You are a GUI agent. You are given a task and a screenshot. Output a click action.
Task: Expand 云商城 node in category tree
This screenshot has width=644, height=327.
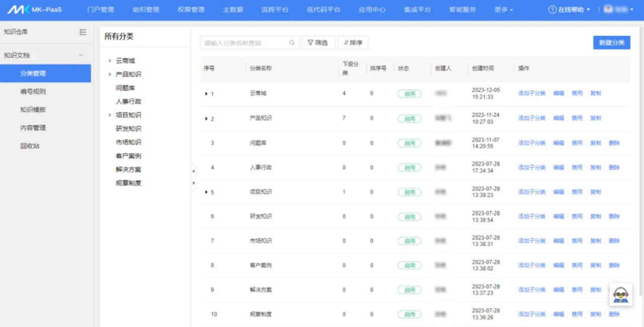click(x=110, y=61)
